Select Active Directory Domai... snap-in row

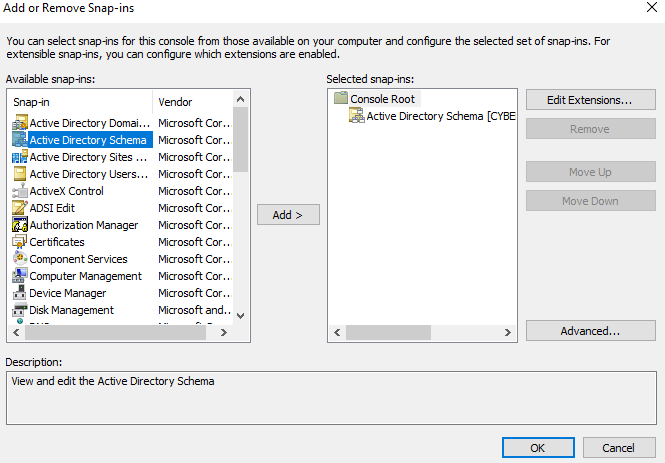122,123
